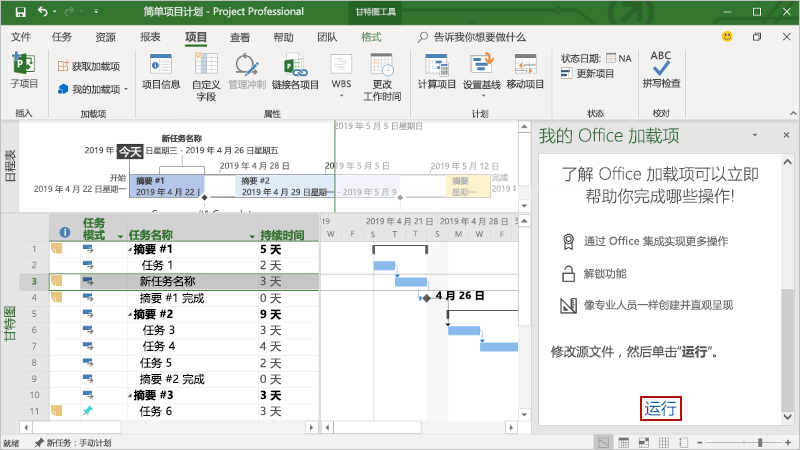Open Project Information (项目信息)
This screenshot has height=450, width=800.
point(161,72)
